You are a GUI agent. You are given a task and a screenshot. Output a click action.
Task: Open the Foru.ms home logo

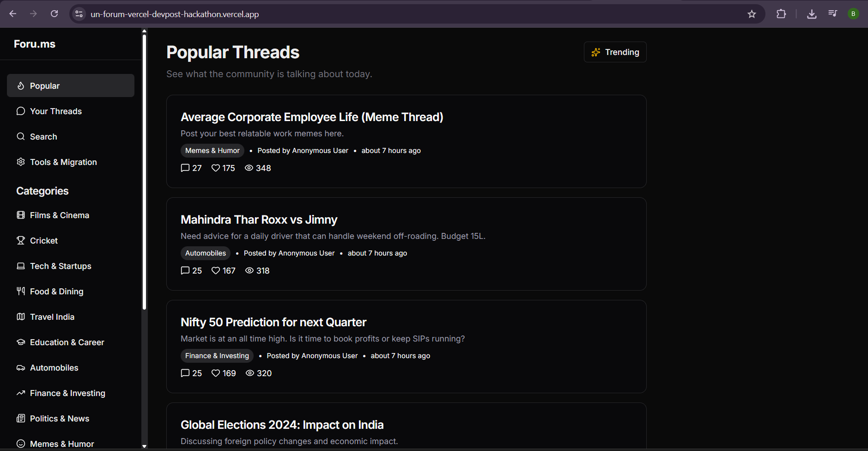coord(35,44)
